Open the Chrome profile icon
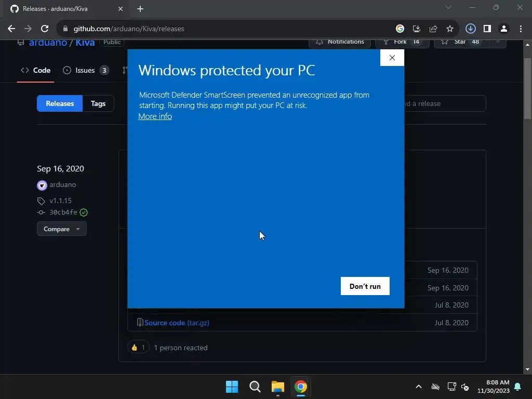 504,29
